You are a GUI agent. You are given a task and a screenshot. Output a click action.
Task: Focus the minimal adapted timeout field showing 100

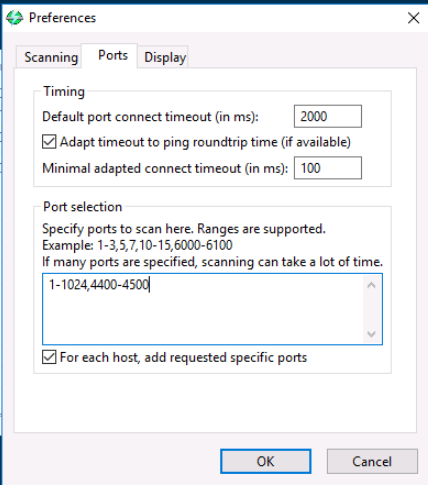328,168
